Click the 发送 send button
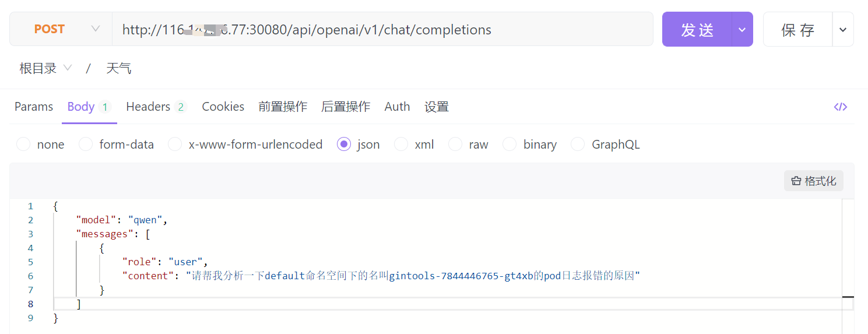 point(697,29)
